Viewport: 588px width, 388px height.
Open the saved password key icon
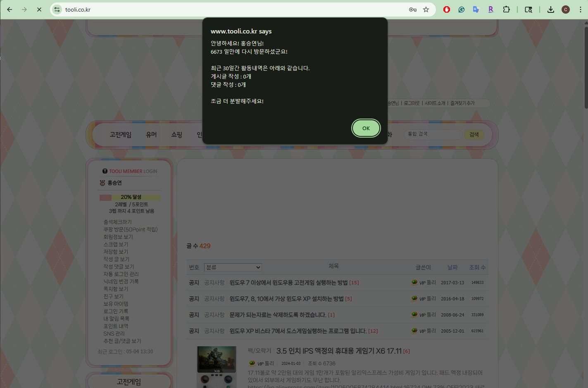pyautogui.click(x=412, y=10)
